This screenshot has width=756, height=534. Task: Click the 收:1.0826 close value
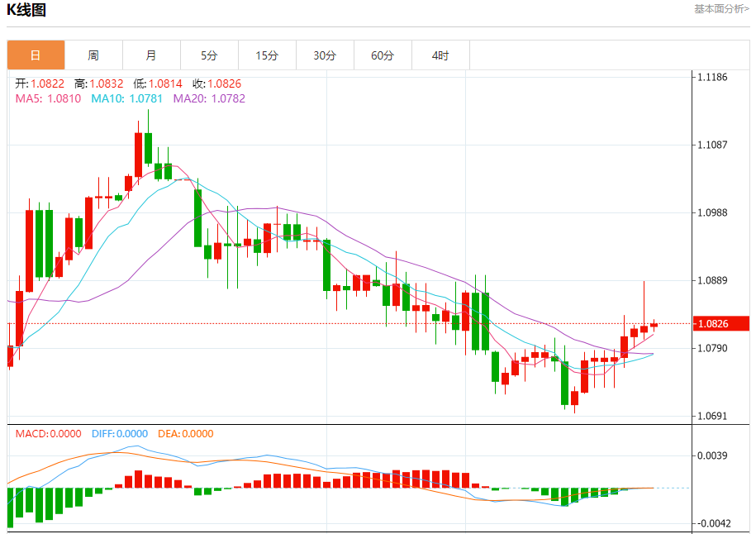(217, 83)
